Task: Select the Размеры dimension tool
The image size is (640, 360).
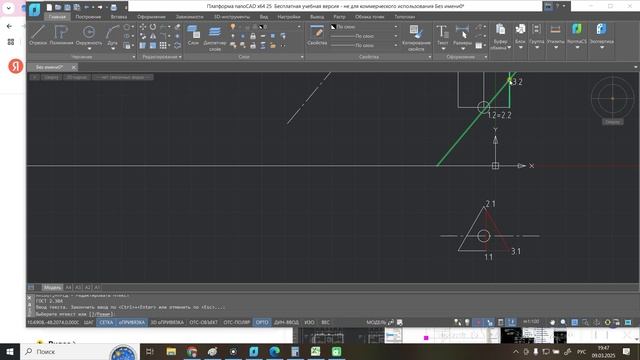Action: pos(462,34)
